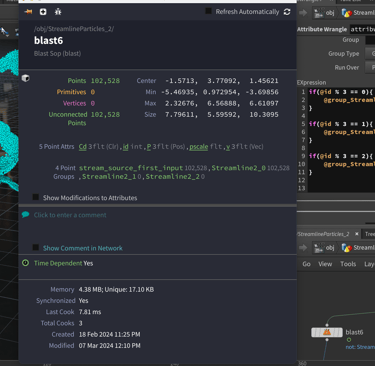375x366 pixels.
Task: Click the '/obj/StreamlineParticles_2/' path text
Action: point(74,29)
